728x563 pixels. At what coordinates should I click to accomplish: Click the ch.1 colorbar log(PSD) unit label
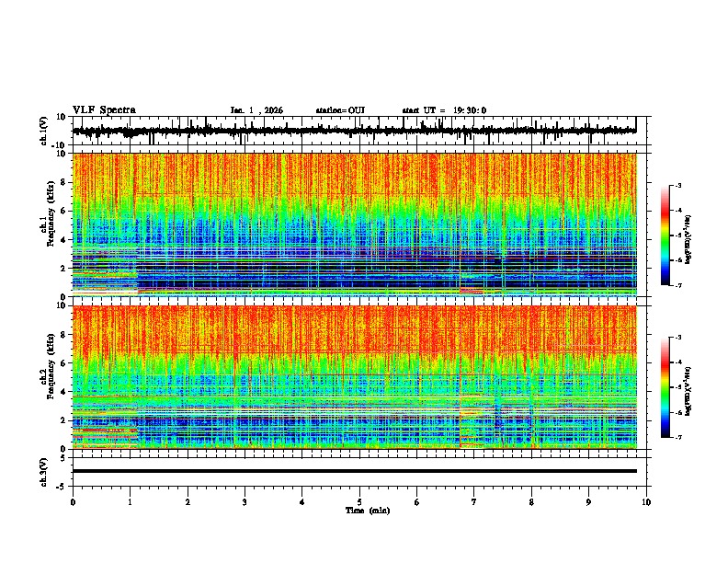688,240
